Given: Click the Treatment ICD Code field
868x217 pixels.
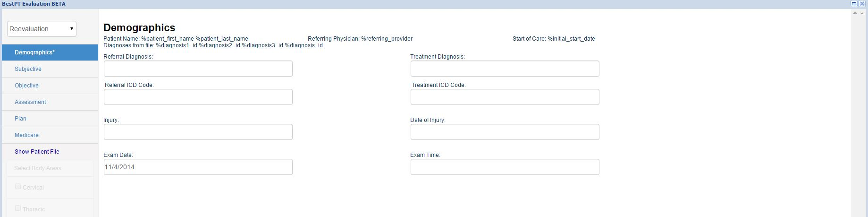Looking at the screenshot, I should pyautogui.click(x=505, y=97).
